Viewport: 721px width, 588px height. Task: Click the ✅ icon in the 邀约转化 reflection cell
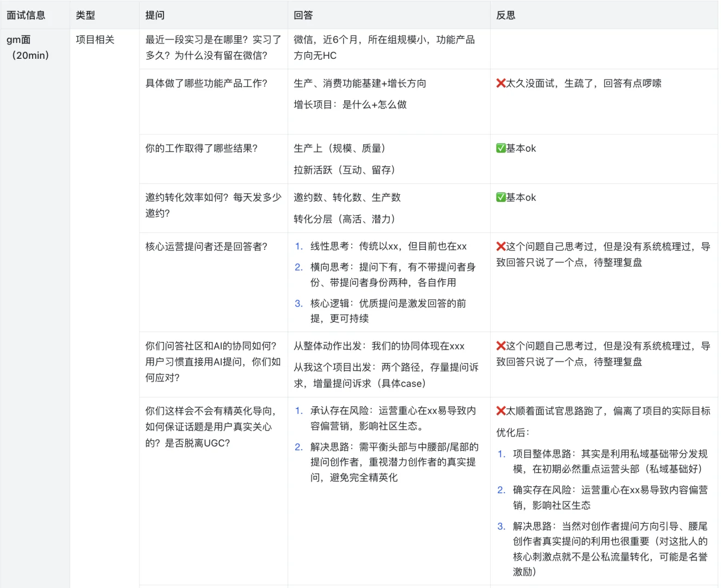coord(500,197)
